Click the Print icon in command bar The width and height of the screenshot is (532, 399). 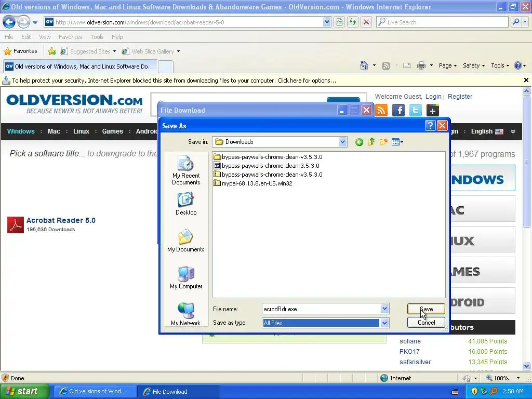click(421, 65)
